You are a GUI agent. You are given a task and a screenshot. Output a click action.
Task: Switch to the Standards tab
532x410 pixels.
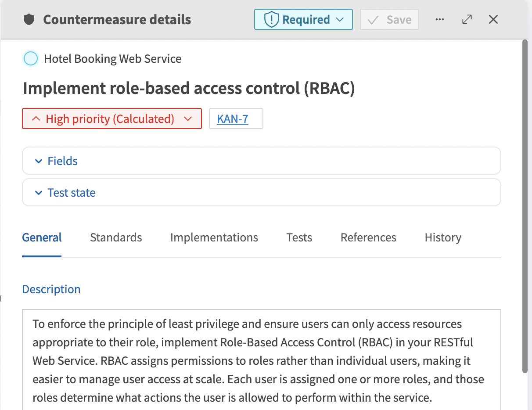tap(116, 237)
